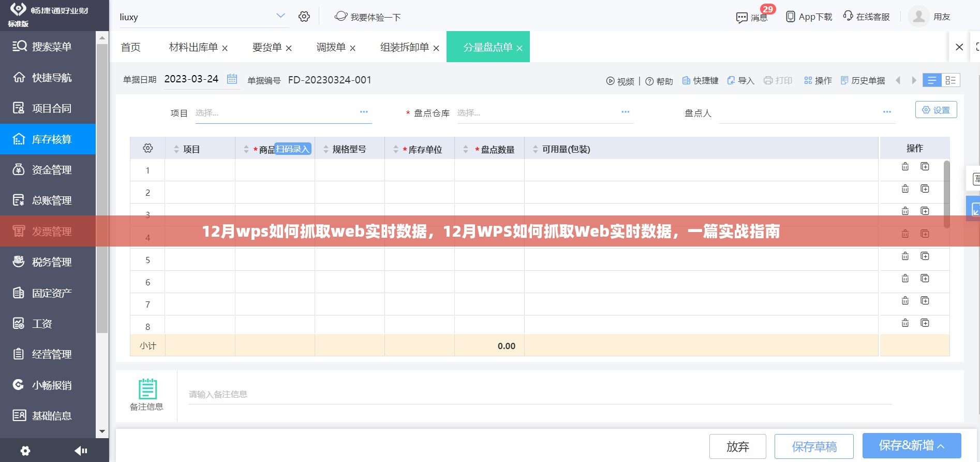Screen dimensions: 980x462
Task: Open the 单据日期 calendar picker
Action: pos(232,79)
